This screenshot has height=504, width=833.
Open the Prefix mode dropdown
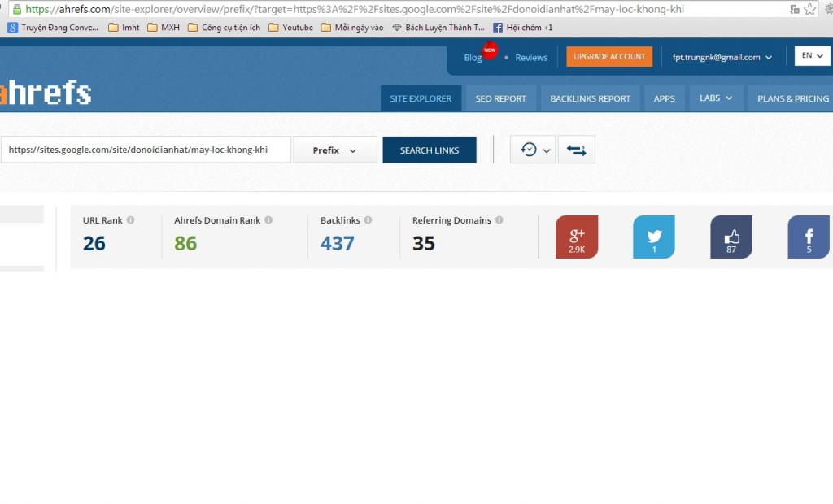(334, 150)
